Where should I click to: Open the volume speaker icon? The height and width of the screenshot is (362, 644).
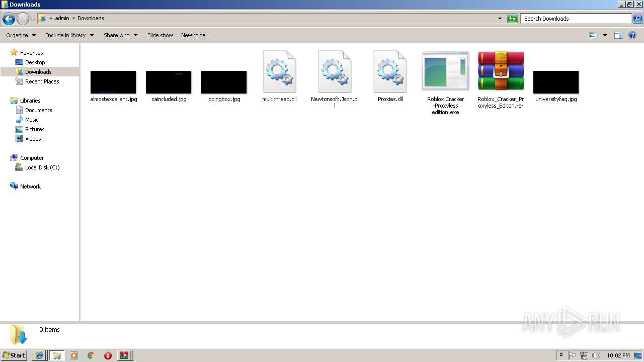point(596,355)
